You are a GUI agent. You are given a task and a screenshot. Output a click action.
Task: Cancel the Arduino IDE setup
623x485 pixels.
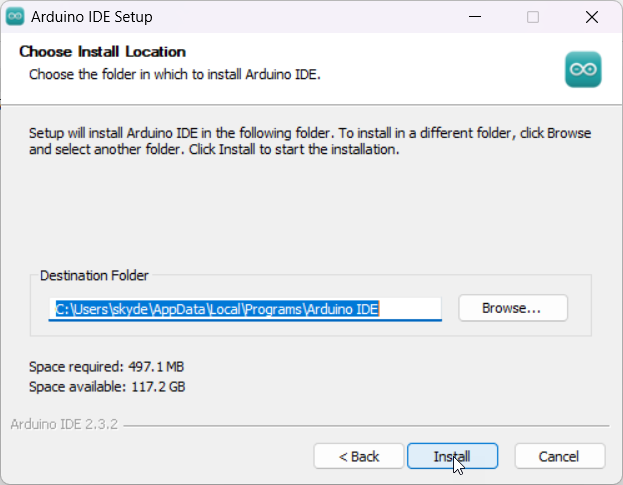(x=560, y=456)
